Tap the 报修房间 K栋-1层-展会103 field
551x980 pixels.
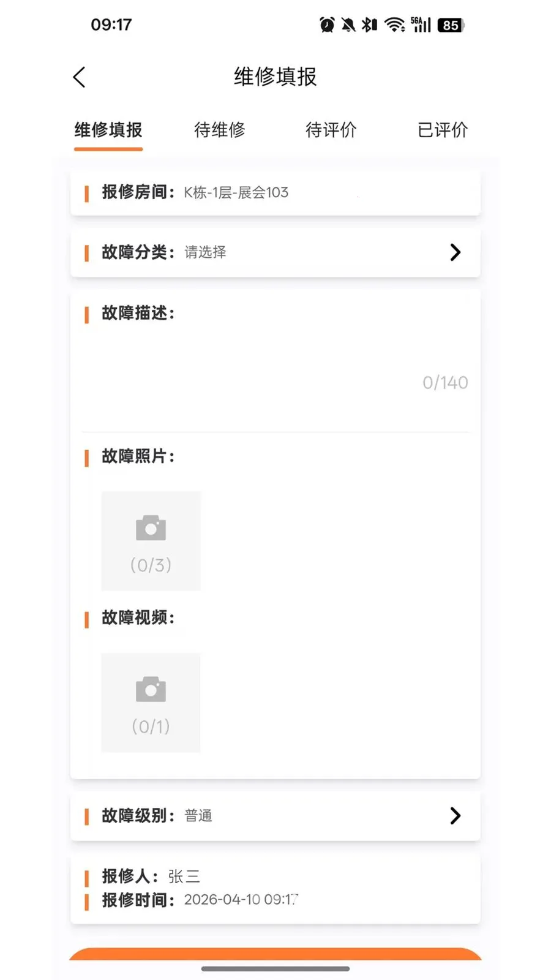point(275,193)
